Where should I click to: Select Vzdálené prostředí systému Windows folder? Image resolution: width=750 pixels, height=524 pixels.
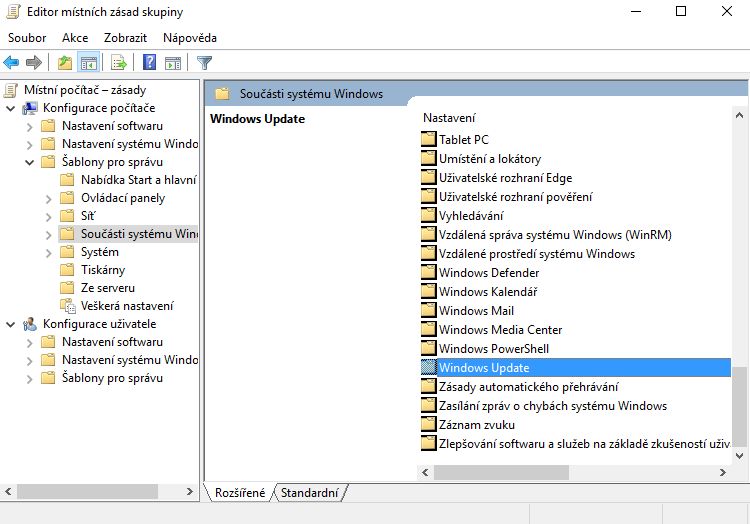tap(537, 254)
